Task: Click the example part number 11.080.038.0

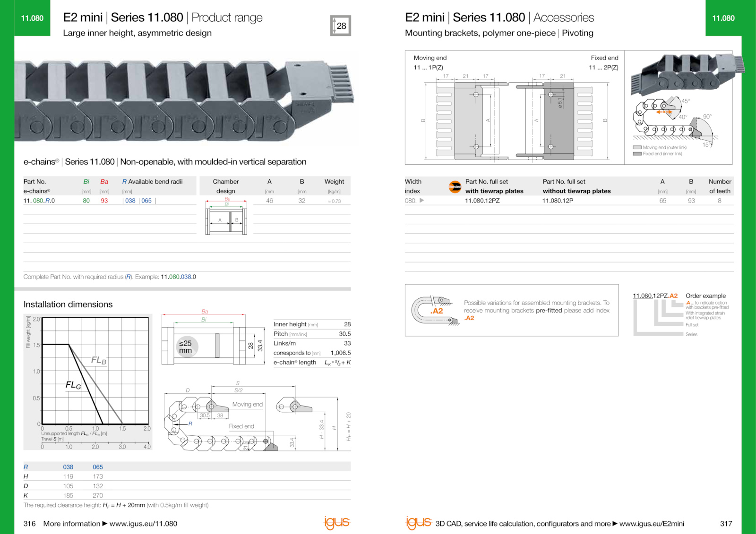Action: (179, 277)
